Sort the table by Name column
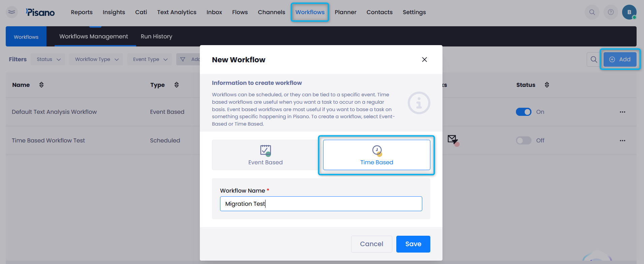Image resolution: width=644 pixels, height=264 pixels. (41, 85)
